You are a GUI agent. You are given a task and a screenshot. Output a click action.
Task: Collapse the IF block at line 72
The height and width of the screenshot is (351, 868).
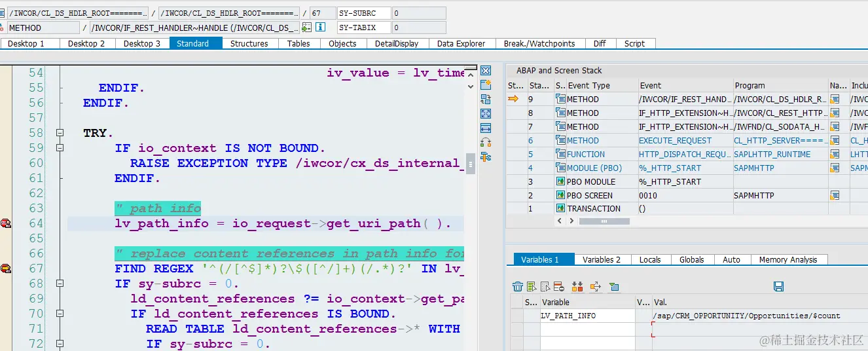(x=60, y=344)
